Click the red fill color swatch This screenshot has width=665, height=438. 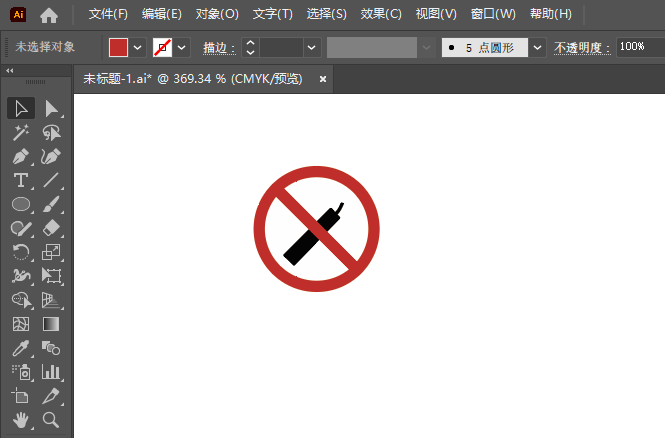tap(118, 47)
